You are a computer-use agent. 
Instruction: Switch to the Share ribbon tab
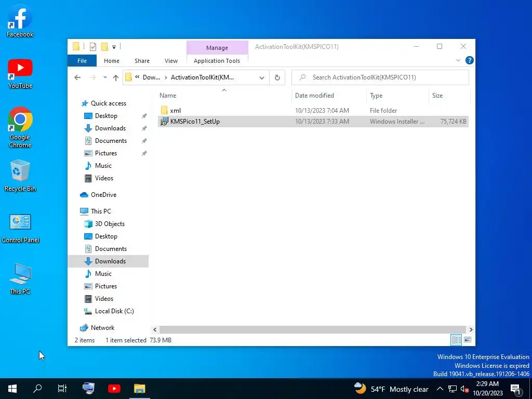[x=142, y=61]
